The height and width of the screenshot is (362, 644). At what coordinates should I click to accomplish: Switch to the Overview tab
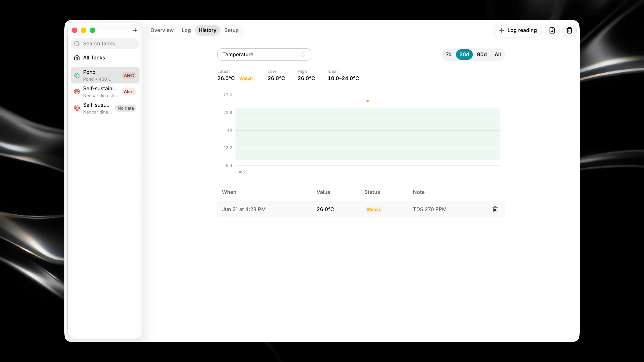[162, 30]
